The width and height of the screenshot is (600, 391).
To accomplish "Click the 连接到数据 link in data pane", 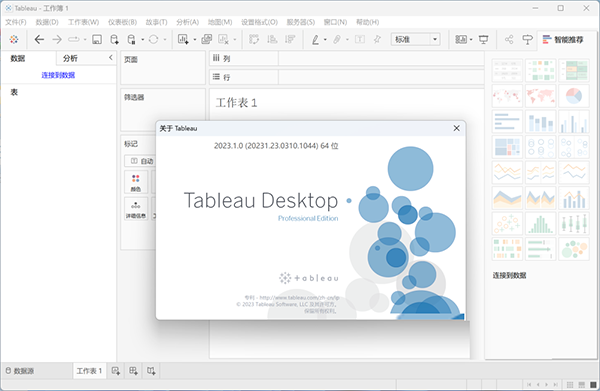I will coord(58,75).
